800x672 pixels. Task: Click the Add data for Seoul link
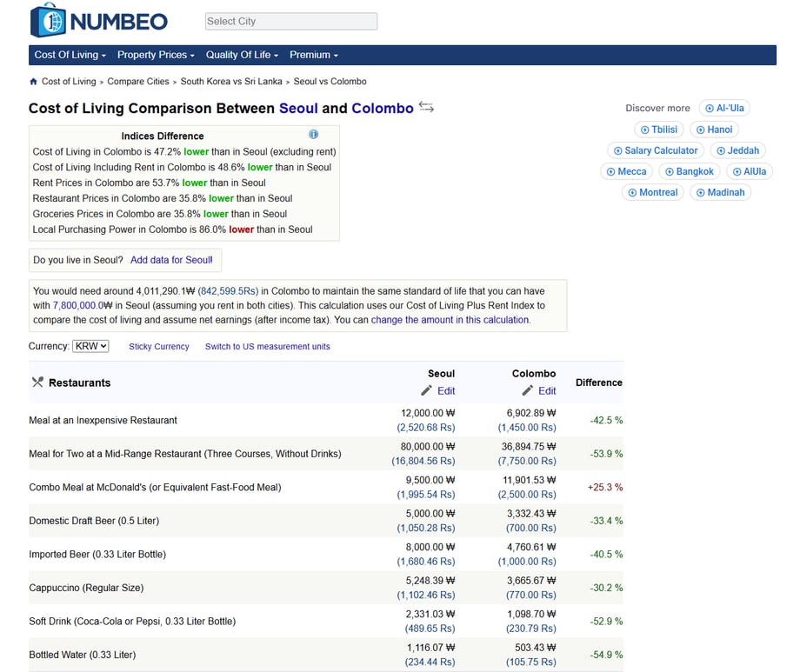171,260
